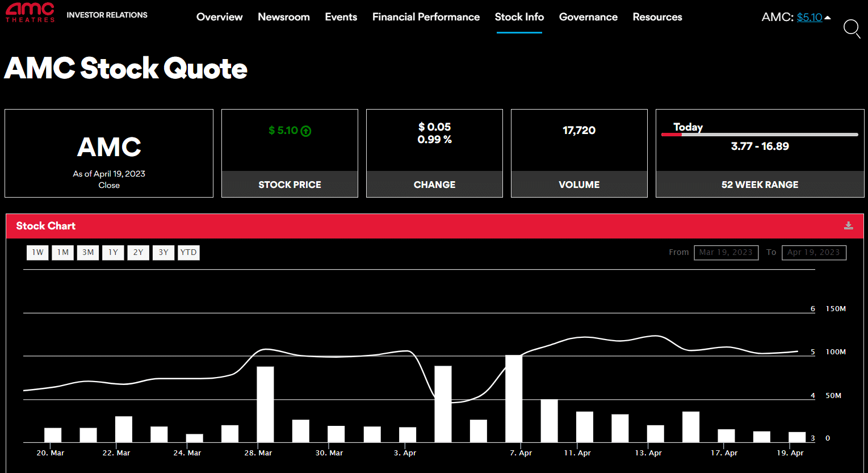868x473 pixels.
Task: Click the 19. Apr volume bar
Action: [797, 437]
